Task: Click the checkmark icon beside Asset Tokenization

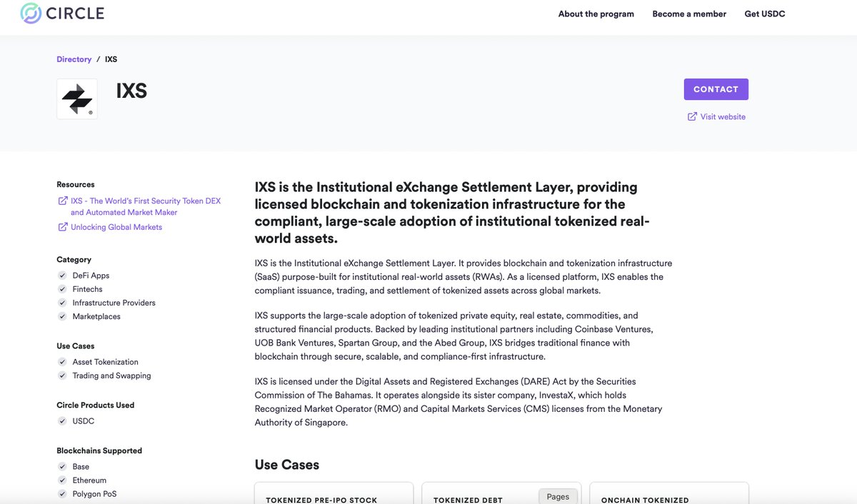Action: [x=63, y=362]
